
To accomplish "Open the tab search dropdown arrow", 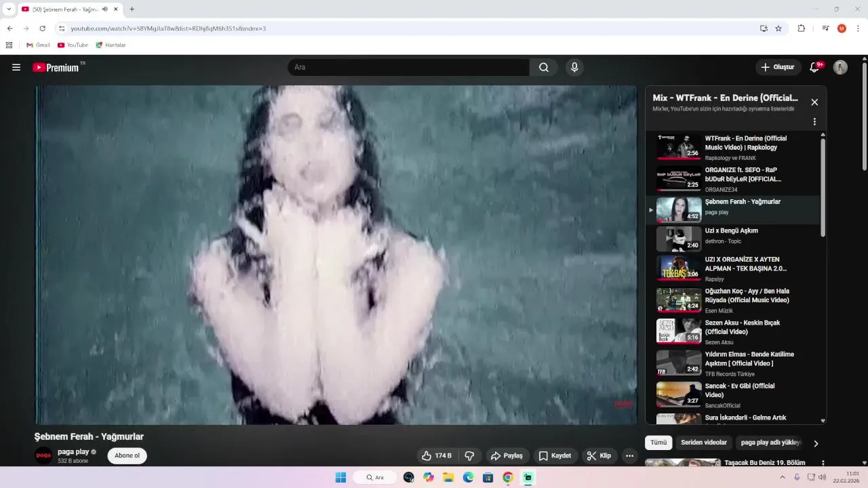I will 9,9.
